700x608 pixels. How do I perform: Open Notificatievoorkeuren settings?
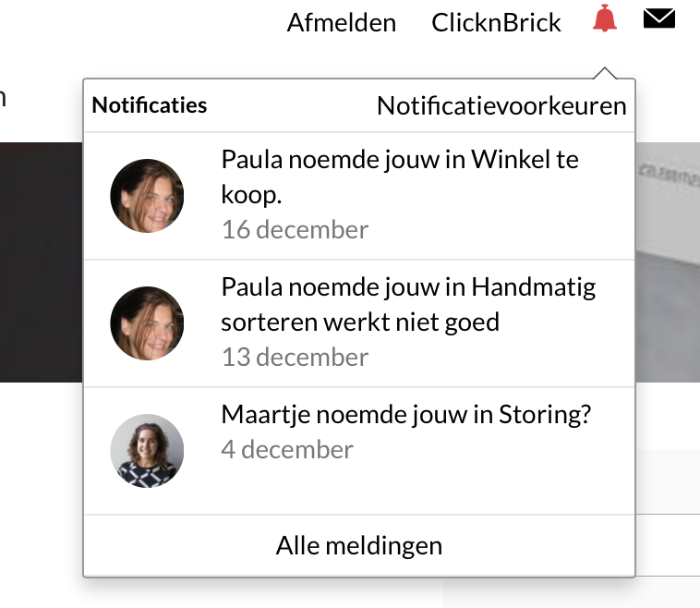pos(501,105)
